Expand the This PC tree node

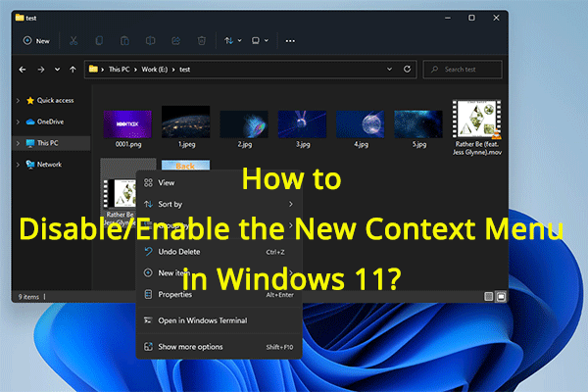18,143
